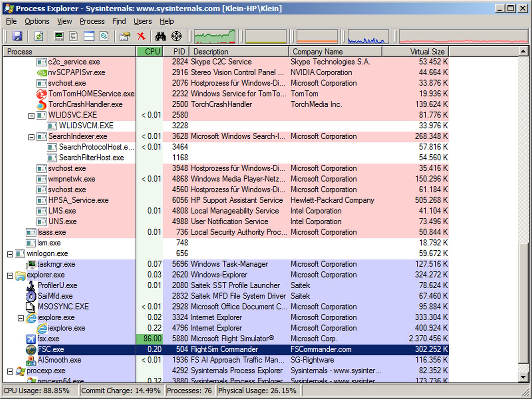Click Internet Explorer icon for PID 4796

[x=42, y=328]
